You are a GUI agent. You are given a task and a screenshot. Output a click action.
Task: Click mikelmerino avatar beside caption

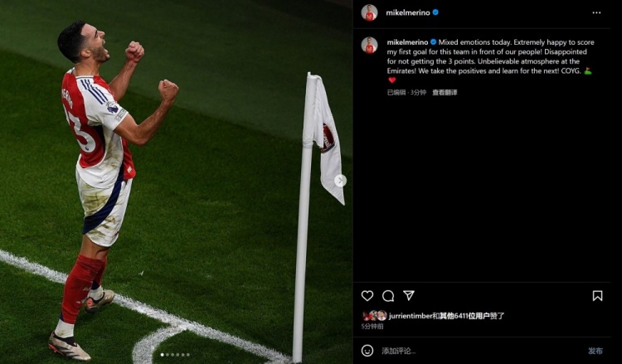pos(369,46)
